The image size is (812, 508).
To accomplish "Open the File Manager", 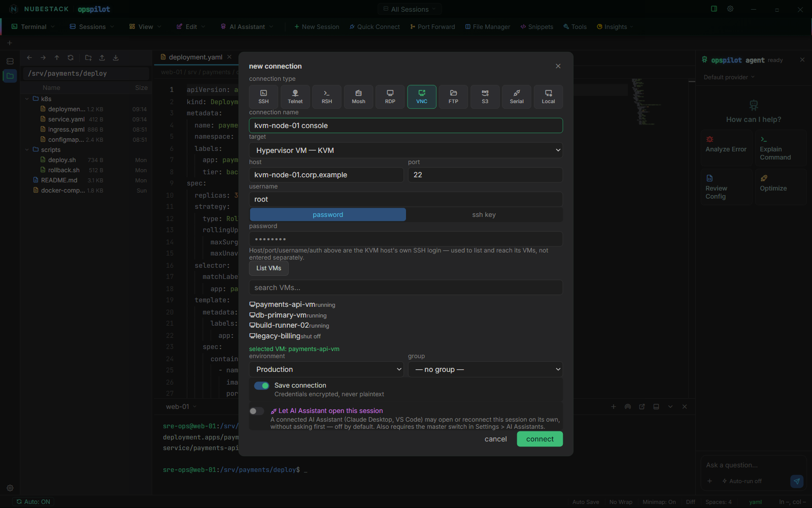I will [x=488, y=27].
